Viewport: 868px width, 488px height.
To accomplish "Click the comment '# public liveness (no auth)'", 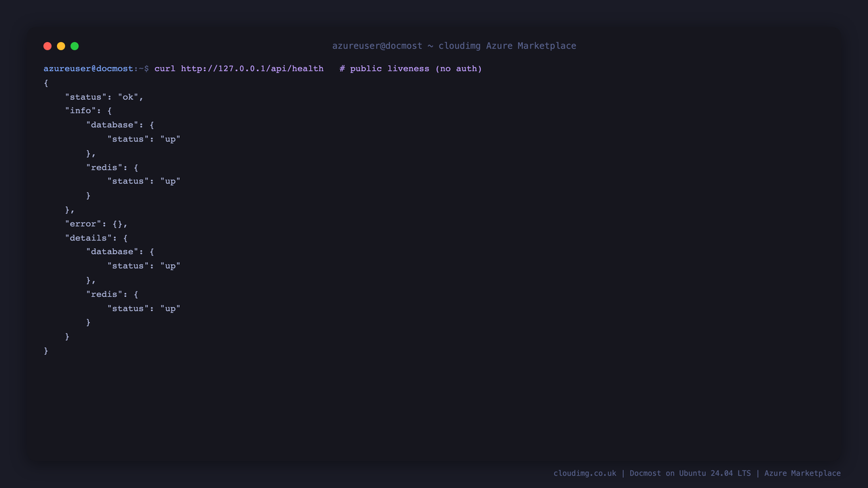I will 411,68.
